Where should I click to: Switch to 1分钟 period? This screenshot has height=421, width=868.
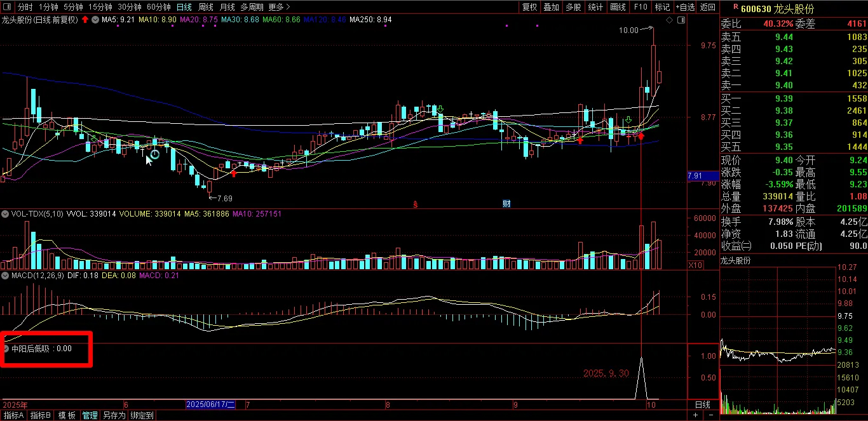tap(48, 7)
